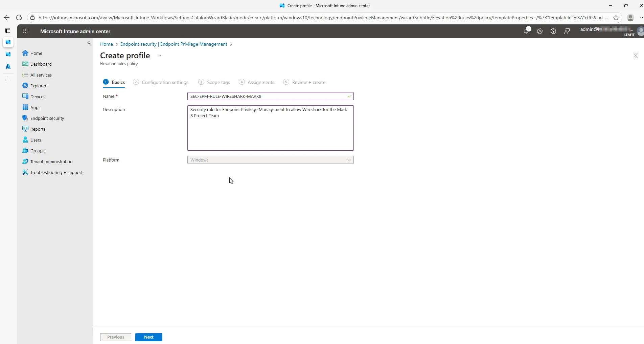
Task: Switch to Scope tags step
Action: pyautogui.click(x=214, y=82)
